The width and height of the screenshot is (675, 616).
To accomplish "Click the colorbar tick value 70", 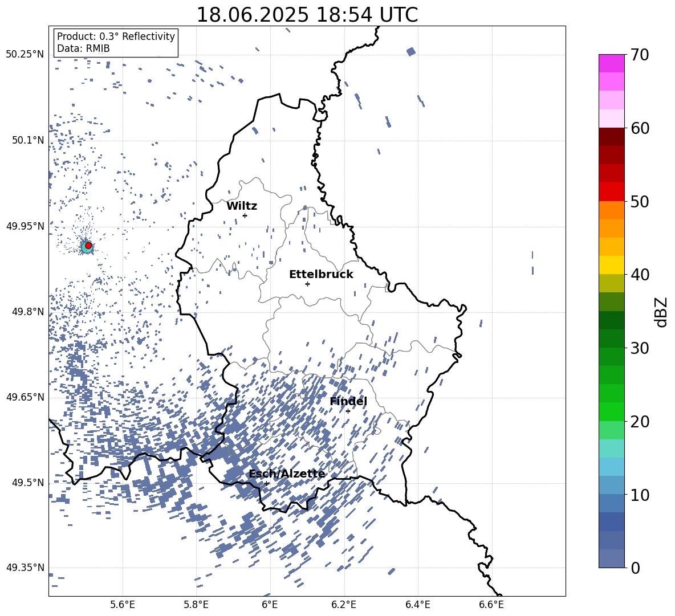I will coord(640,55).
